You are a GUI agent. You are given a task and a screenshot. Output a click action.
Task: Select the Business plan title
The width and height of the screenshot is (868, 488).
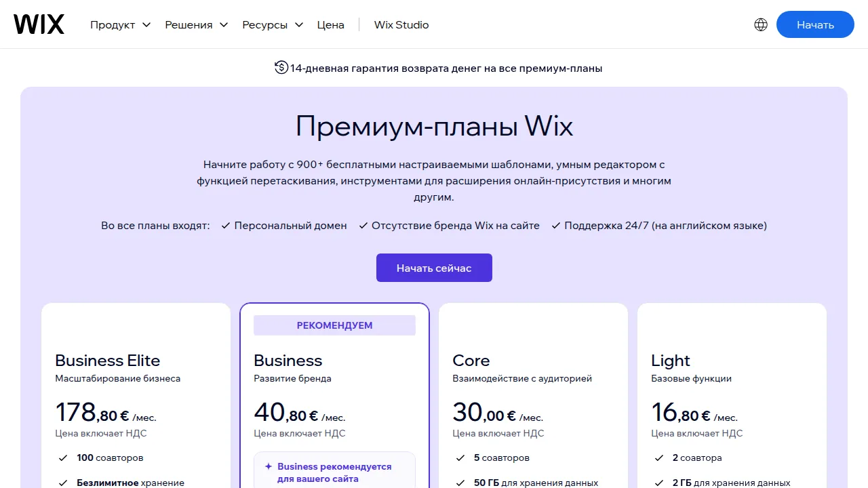(x=288, y=361)
